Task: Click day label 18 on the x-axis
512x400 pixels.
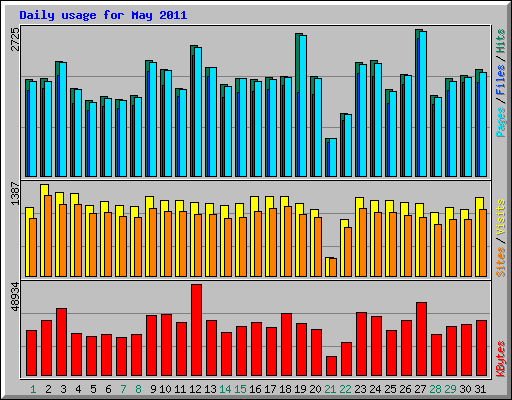Action: click(x=285, y=389)
